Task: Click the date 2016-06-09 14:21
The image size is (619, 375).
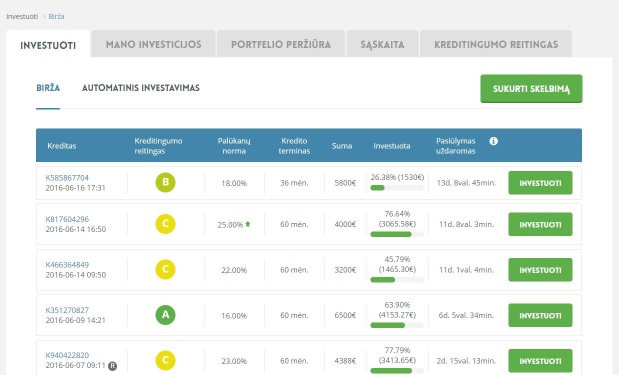Action: (x=75, y=320)
